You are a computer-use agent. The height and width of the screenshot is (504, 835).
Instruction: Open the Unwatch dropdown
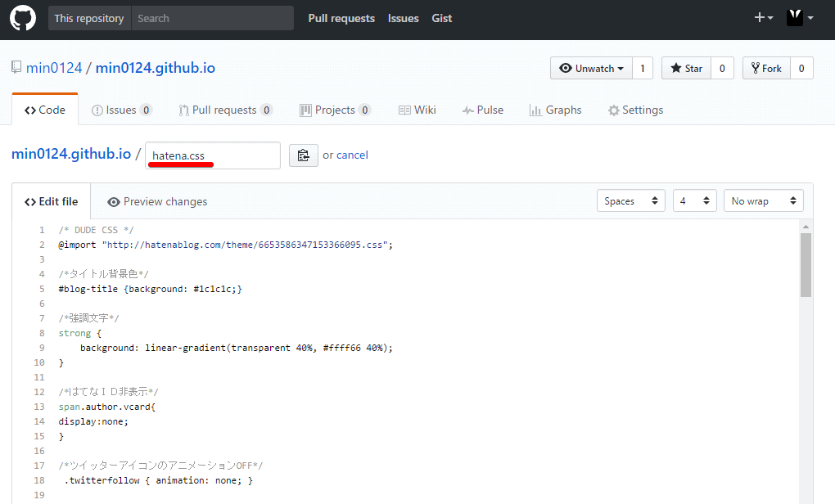point(591,68)
